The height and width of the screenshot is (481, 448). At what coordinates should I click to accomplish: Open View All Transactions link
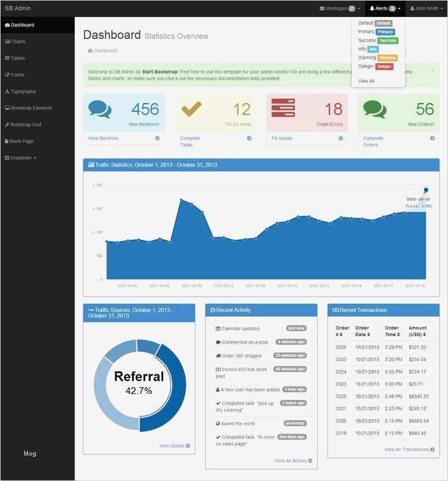pos(410,449)
